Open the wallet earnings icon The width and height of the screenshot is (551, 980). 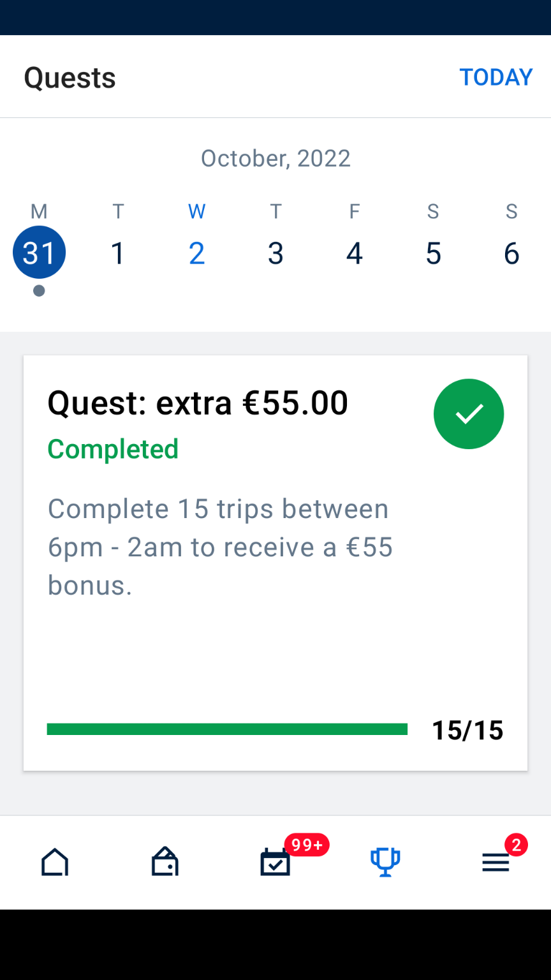pos(165,862)
